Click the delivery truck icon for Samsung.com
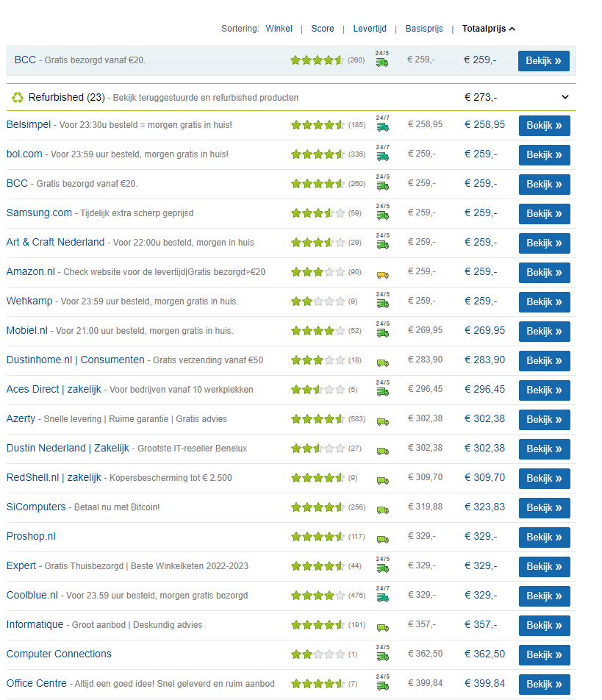This screenshot has height=700, width=602. click(382, 215)
